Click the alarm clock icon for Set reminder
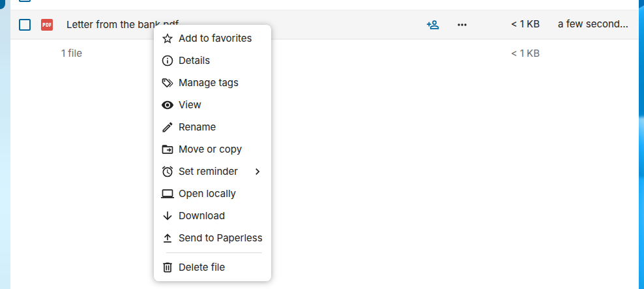The width and height of the screenshot is (644, 289). point(167,172)
